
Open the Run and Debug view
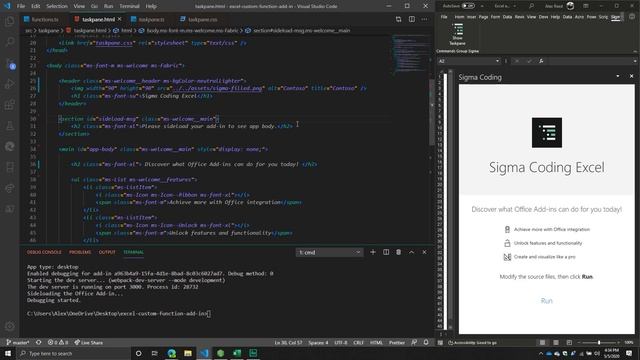(10, 84)
